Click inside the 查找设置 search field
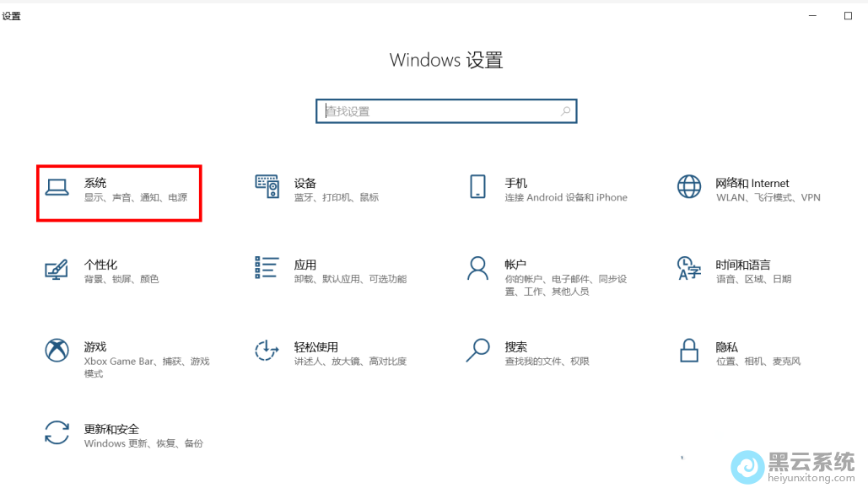868x488 pixels. pos(422,110)
